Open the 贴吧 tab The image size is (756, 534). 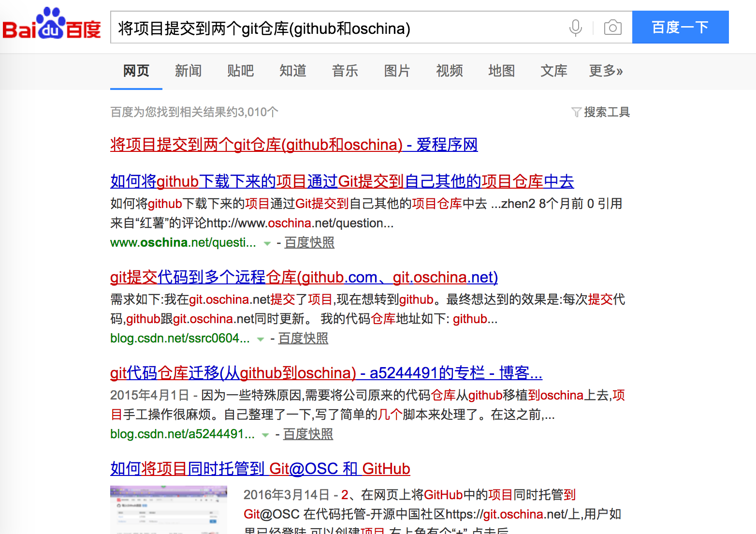tap(241, 71)
